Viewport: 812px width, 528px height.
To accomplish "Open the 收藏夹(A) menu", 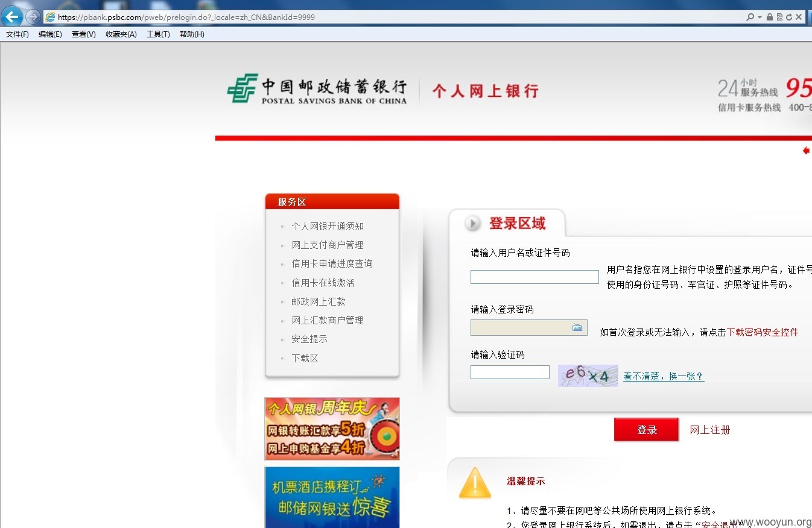I will pyautogui.click(x=121, y=34).
